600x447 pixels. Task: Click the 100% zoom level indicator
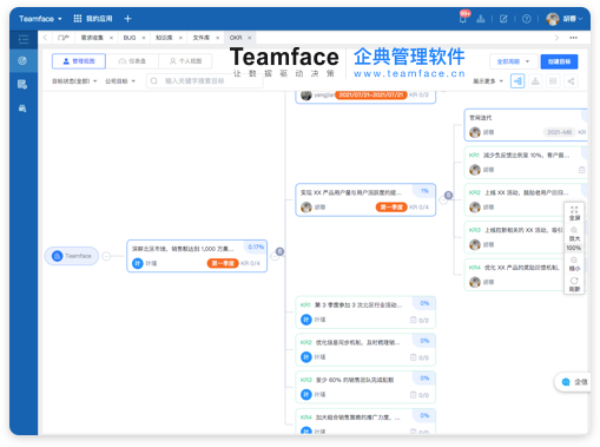[574, 248]
